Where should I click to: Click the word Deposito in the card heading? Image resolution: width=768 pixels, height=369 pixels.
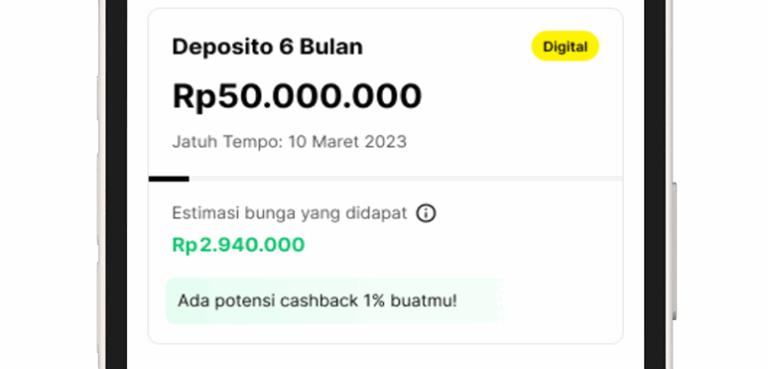(x=223, y=47)
